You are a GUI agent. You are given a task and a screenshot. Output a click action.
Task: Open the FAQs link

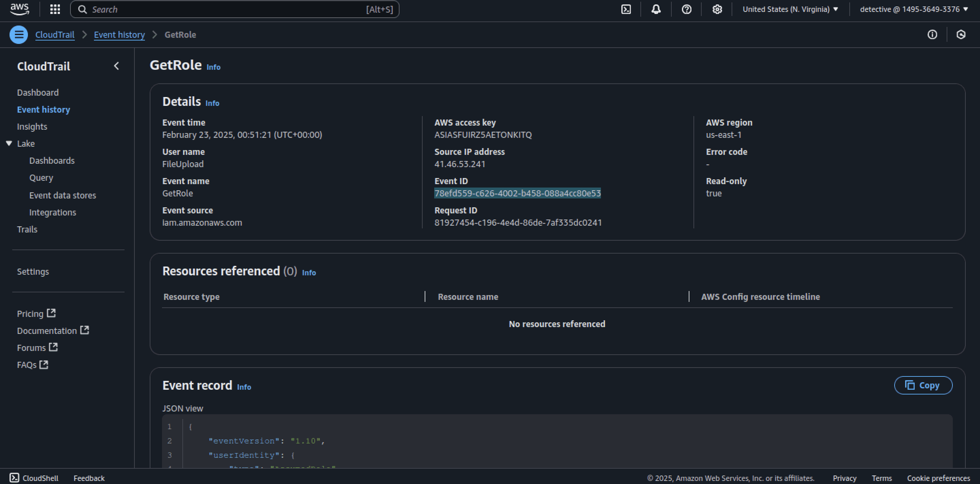tap(27, 365)
